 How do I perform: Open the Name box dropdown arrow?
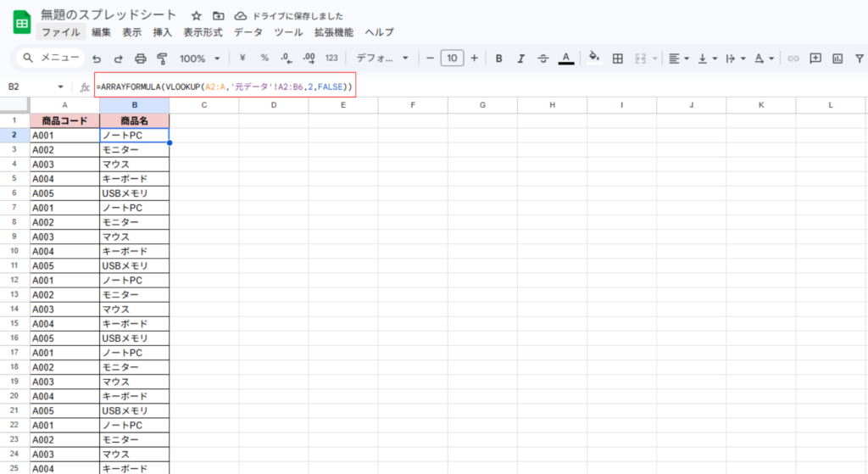point(60,87)
